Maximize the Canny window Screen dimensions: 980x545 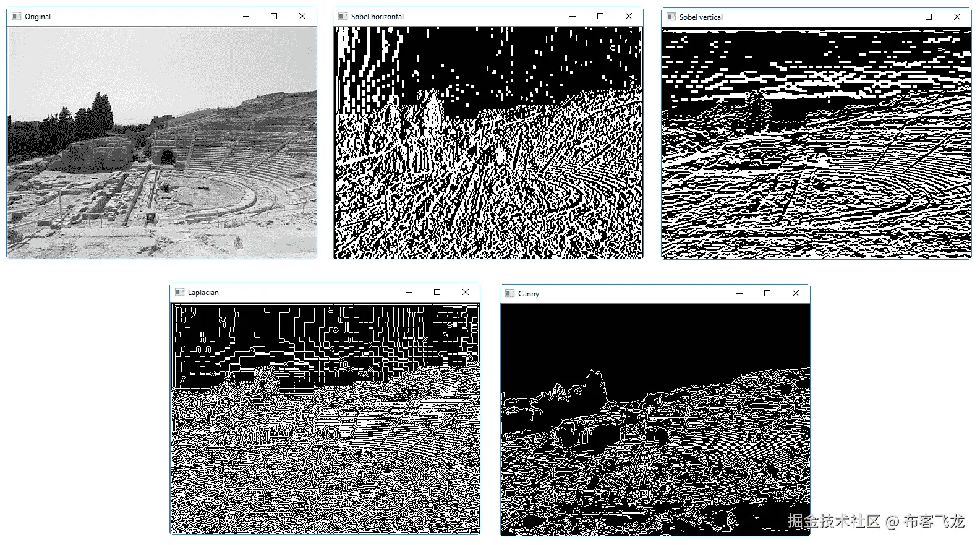(x=767, y=293)
